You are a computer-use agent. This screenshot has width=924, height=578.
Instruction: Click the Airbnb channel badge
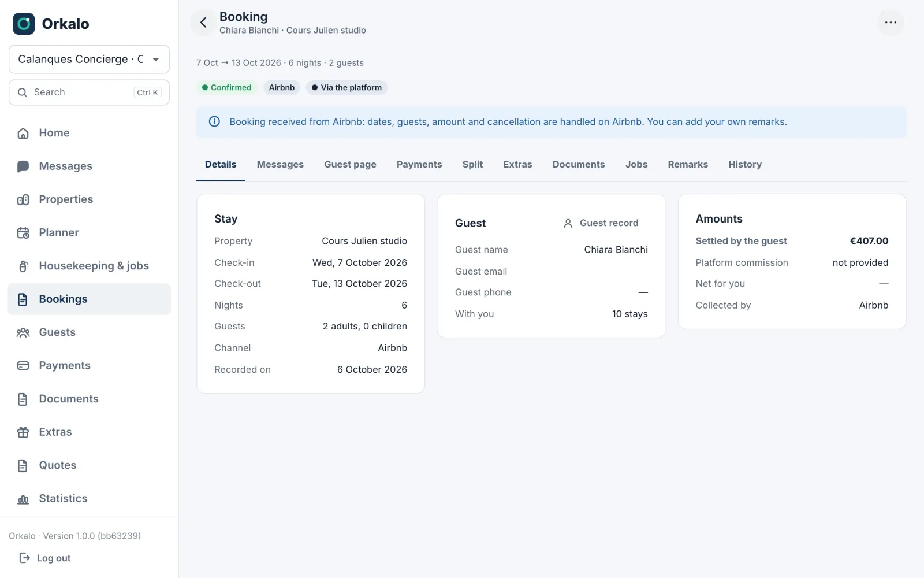tap(282, 88)
